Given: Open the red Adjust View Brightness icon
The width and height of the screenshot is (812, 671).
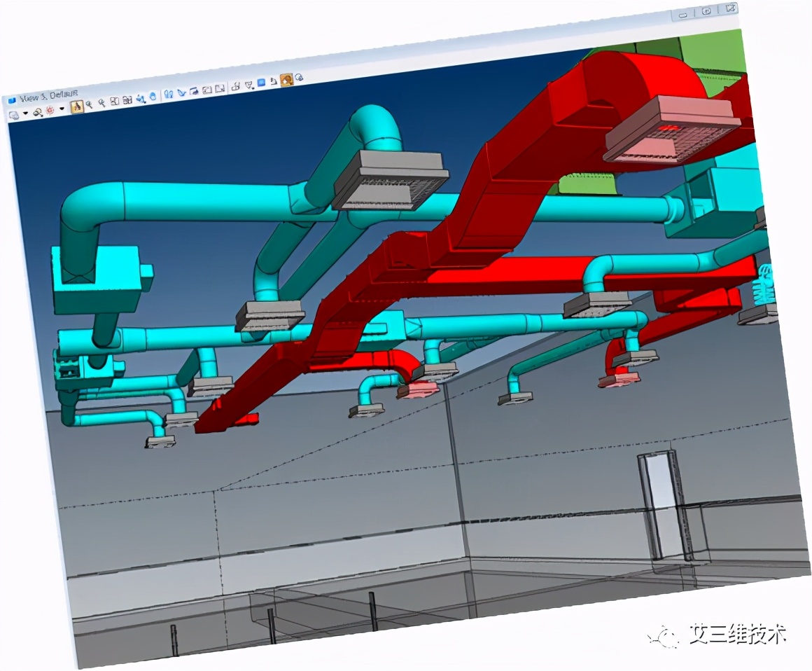Looking at the screenshot, I should [50, 110].
